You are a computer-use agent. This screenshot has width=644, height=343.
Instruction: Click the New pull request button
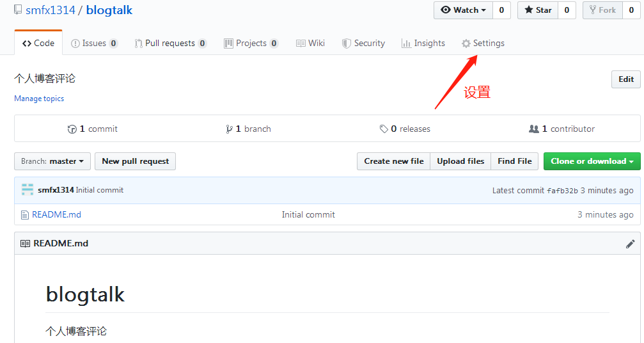(136, 161)
